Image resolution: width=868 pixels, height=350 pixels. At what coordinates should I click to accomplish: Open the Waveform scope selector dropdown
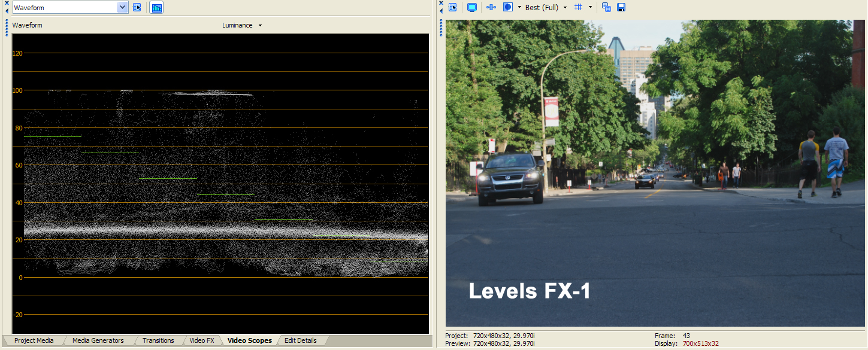123,8
